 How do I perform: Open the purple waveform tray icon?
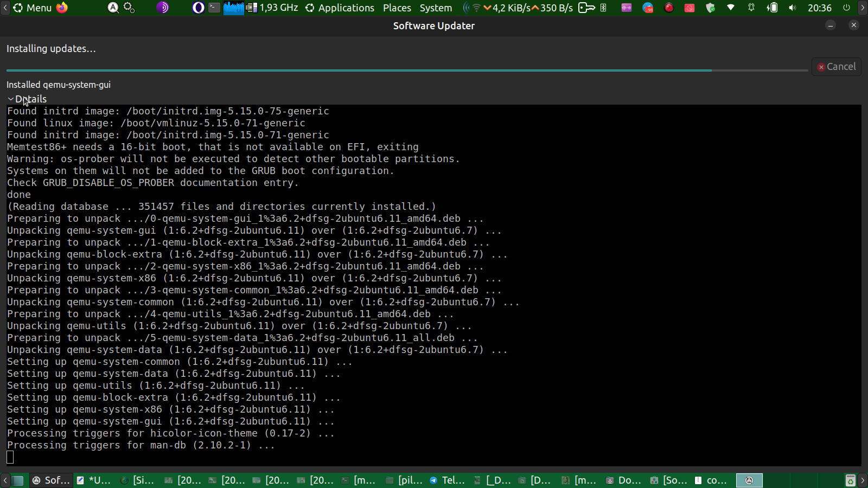click(x=627, y=8)
